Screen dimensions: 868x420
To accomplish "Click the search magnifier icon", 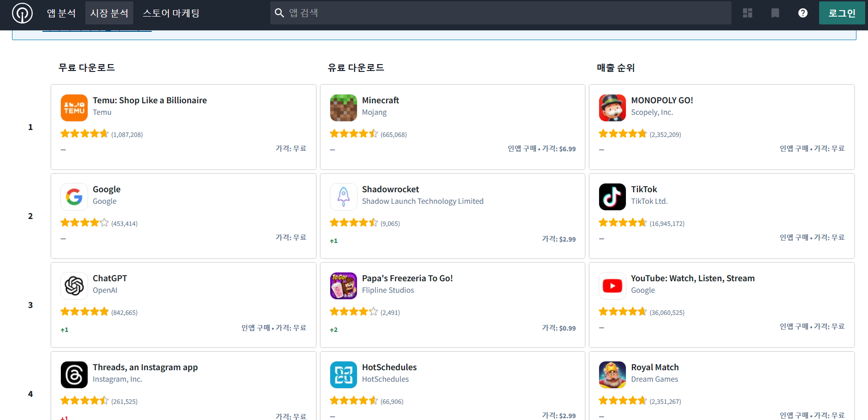I will (x=279, y=13).
